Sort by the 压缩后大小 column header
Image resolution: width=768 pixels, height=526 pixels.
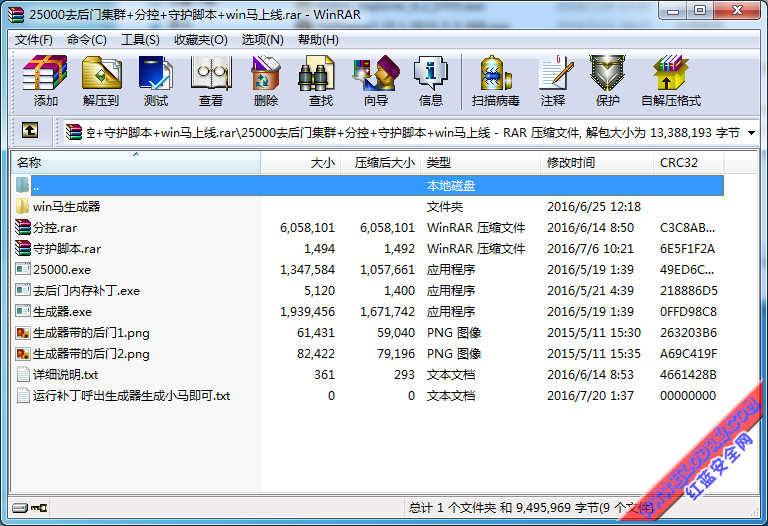tap(380, 163)
